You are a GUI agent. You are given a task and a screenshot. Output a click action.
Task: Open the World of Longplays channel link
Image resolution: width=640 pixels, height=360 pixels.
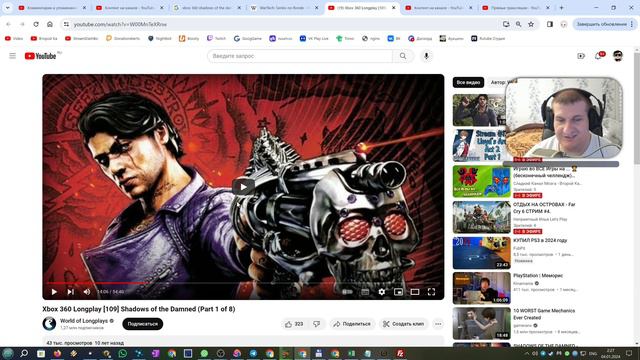(84, 321)
